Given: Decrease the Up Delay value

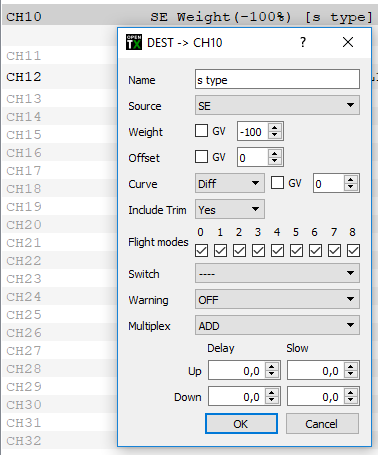Looking at the screenshot, I should (272, 374).
